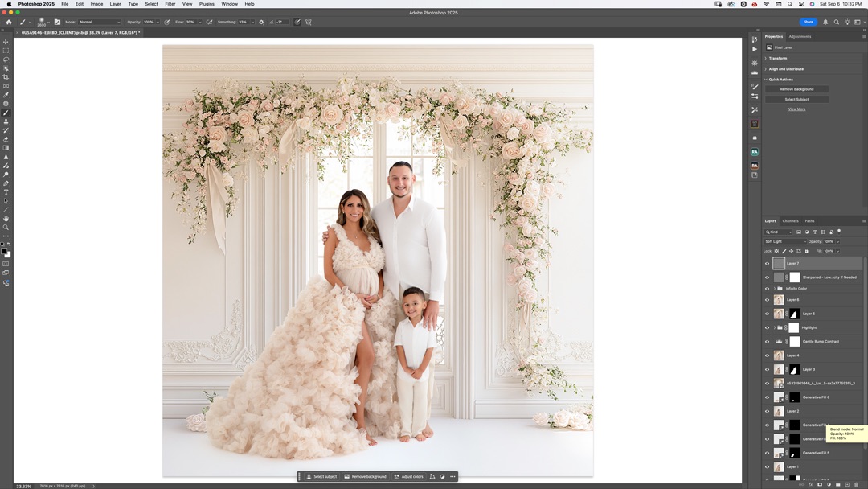The height and width of the screenshot is (489, 868).
Task: Toggle Gentle Bump Contrast layer visibility
Action: pos(768,342)
